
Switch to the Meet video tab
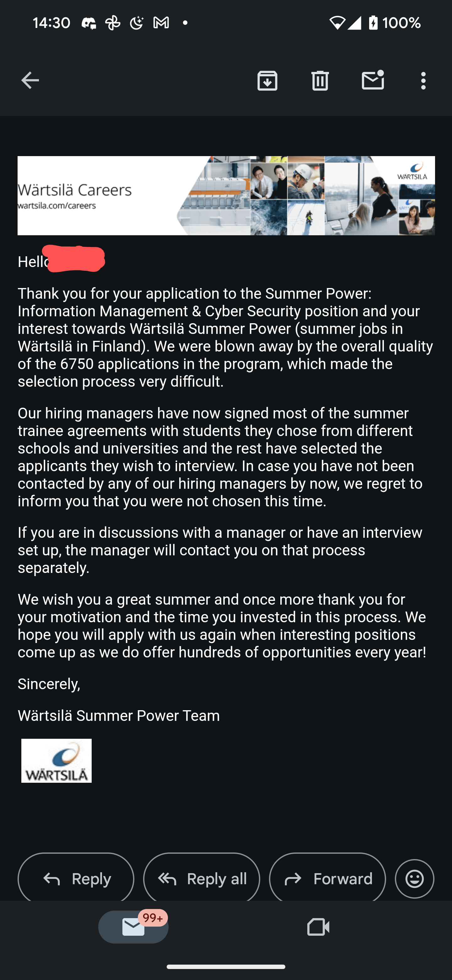[318, 927]
